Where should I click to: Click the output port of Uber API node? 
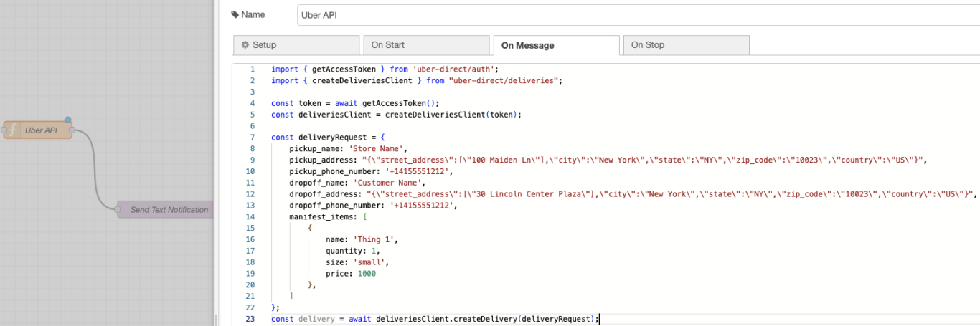click(72, 130)
